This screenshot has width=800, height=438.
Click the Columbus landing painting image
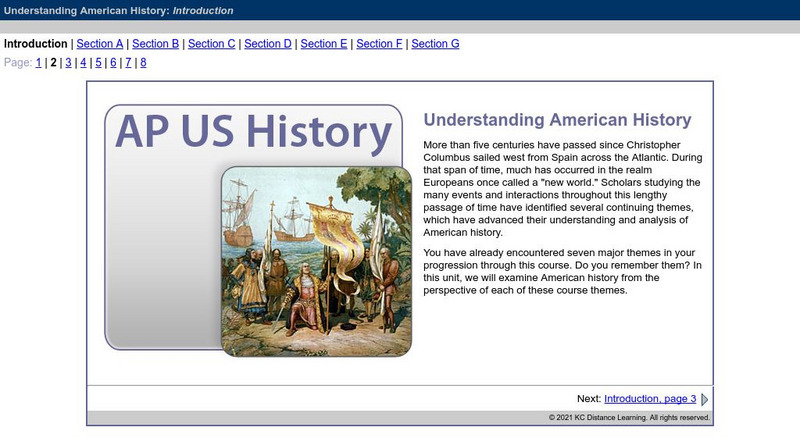pyautogui.click(x=316, y=261)
